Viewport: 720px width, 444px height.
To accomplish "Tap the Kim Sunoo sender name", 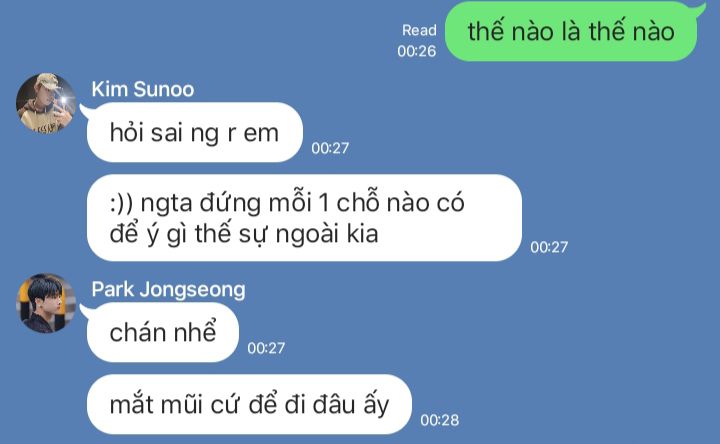I will pos(143,89).
